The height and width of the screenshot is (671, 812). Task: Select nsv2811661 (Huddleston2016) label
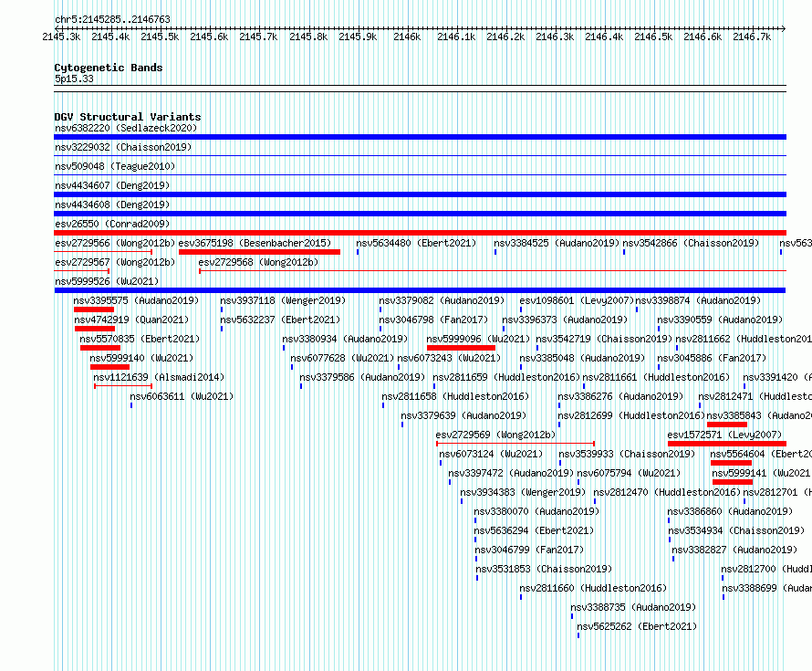(656, 377)
